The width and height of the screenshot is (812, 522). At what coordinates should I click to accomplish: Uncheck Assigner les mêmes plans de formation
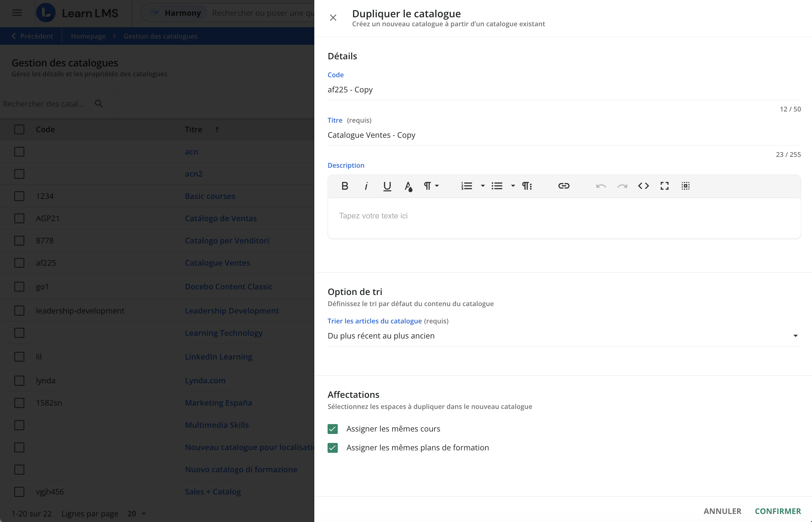[333, 448]
